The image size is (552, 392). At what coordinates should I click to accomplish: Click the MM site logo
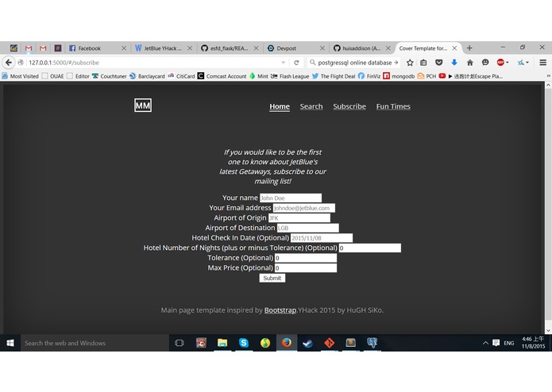pos(143,105)
